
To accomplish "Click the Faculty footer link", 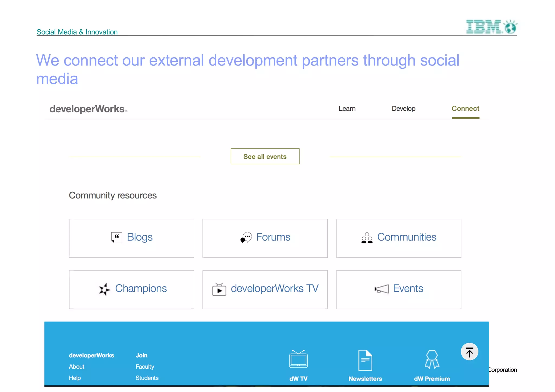I will [x=145, y=367].
